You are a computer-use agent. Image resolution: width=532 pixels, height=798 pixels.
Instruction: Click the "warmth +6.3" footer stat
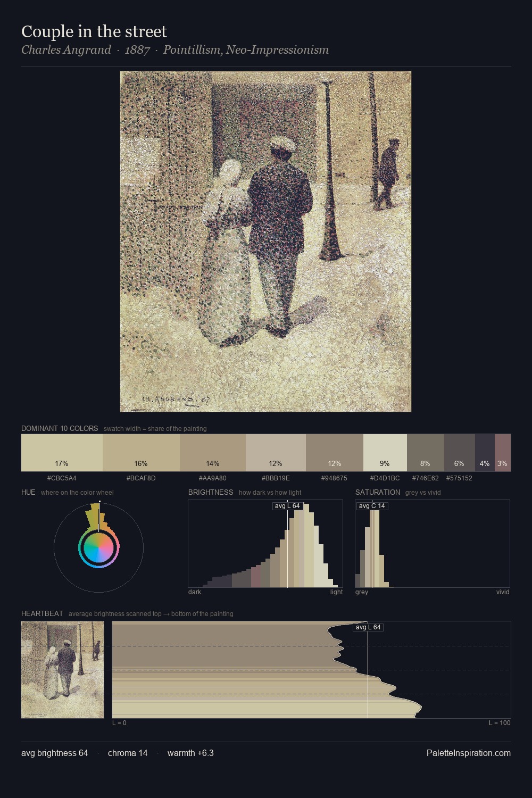click(190, 753)
